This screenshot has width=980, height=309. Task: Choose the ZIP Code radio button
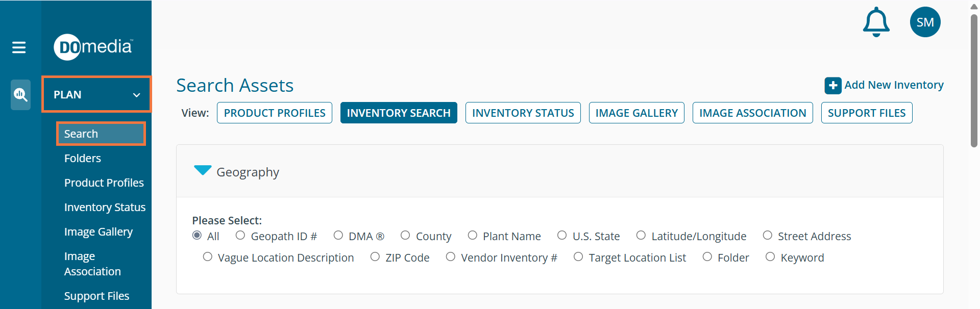tap(375, 257)
